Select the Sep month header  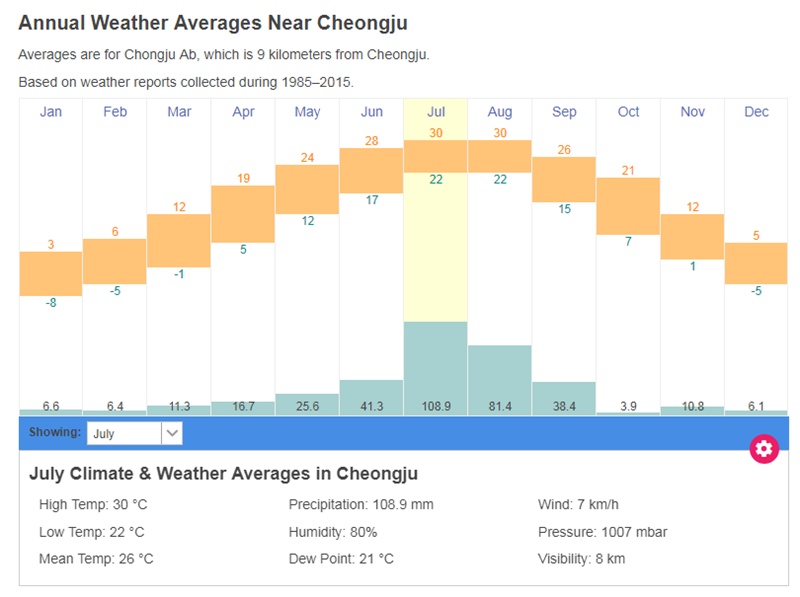click(564, 112)
